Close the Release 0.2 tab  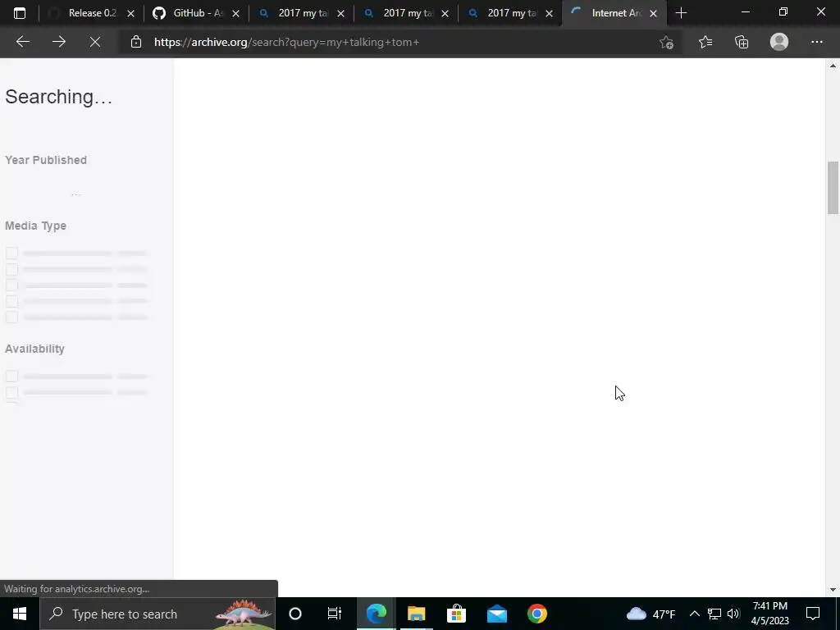130,13
